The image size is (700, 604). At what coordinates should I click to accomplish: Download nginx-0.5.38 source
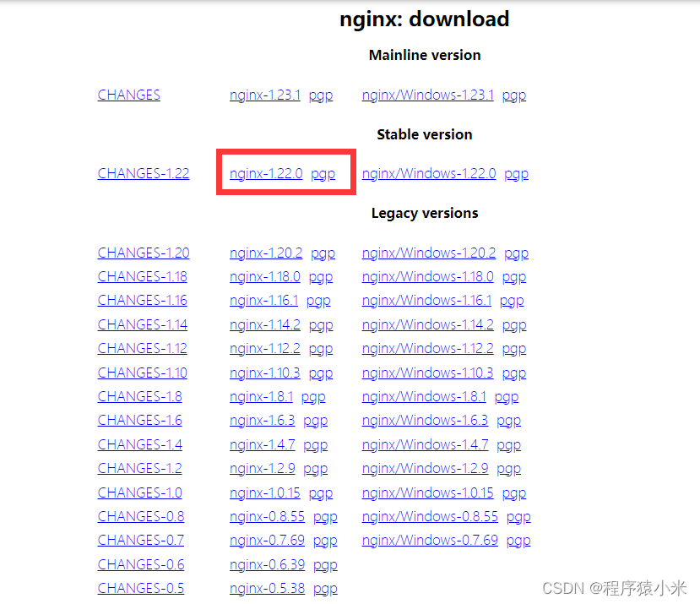[x=267, y=589]
